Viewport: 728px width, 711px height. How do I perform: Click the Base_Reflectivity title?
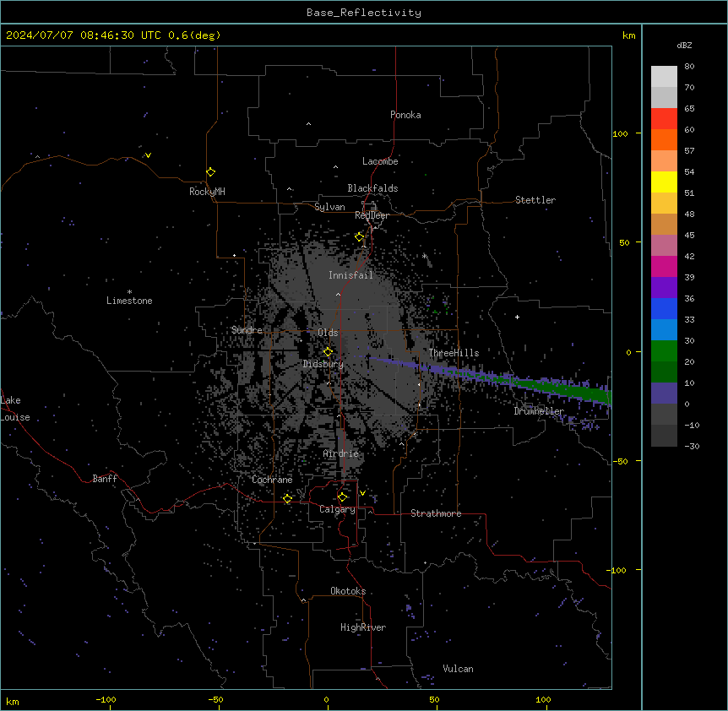point(364,13)
